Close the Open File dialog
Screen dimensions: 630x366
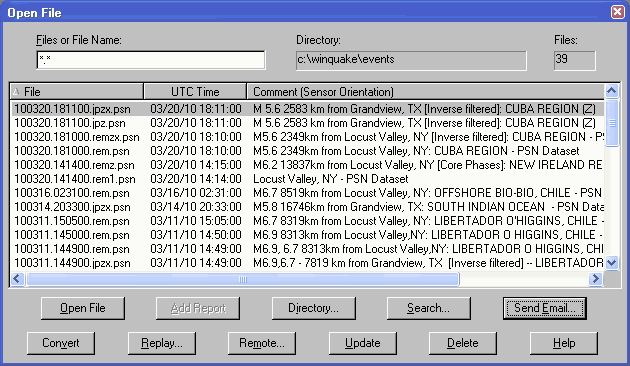[618, 12]
